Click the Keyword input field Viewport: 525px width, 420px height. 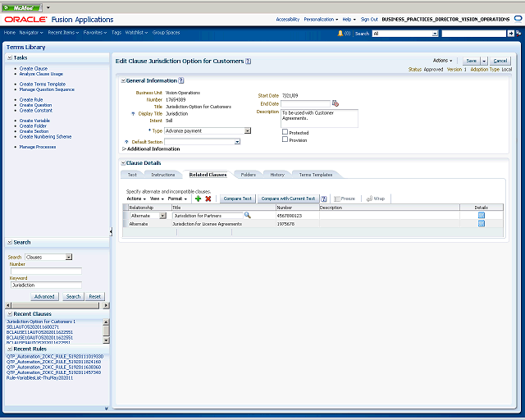click(x=46, y=285)
